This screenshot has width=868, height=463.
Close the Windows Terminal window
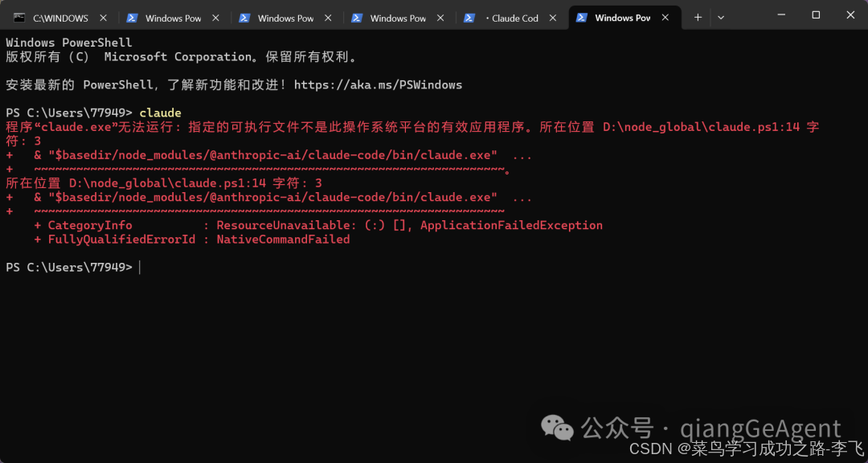tap(850, 15)
